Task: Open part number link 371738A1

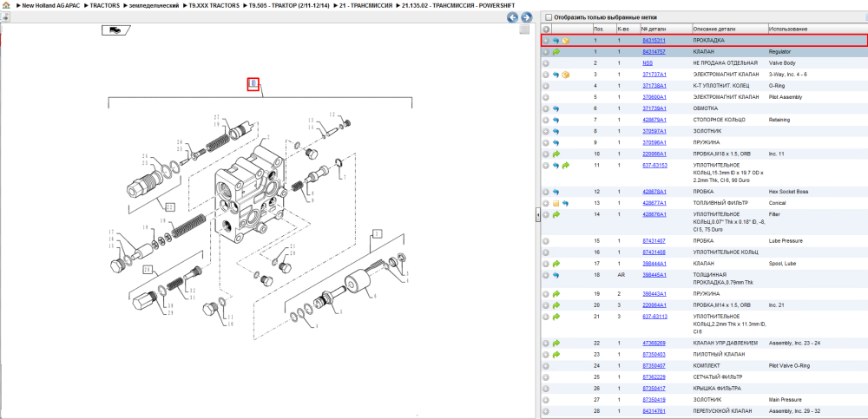Action: coord(654,86)
